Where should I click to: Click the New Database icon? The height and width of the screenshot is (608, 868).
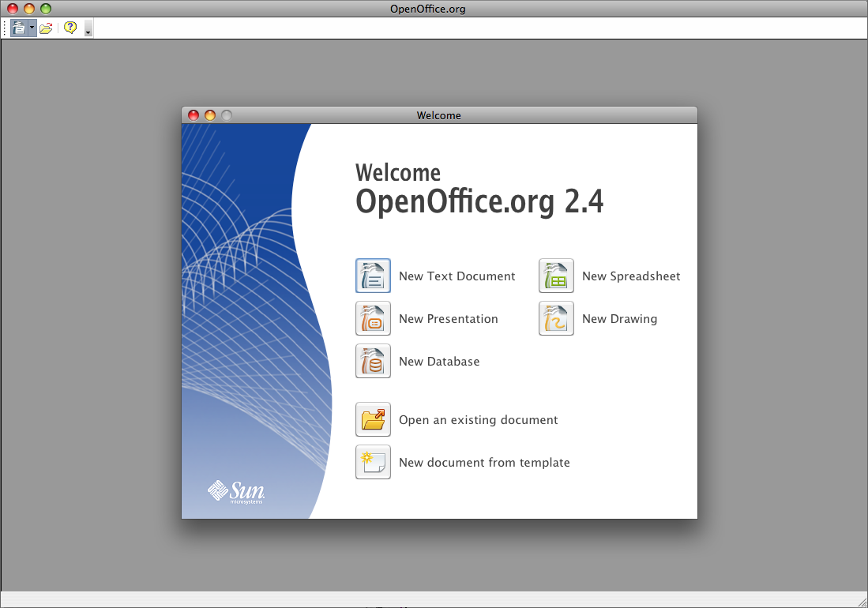coord(373,362)
